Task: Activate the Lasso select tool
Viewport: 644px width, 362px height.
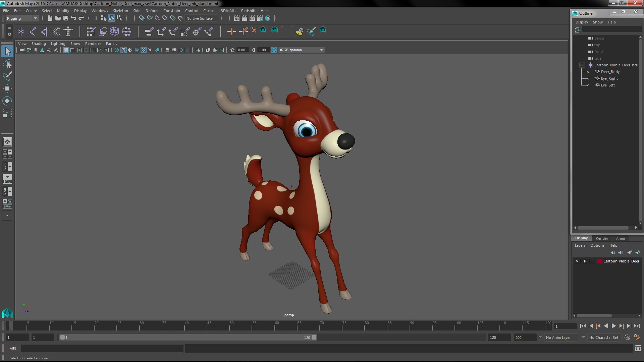Action: point(7,64)
